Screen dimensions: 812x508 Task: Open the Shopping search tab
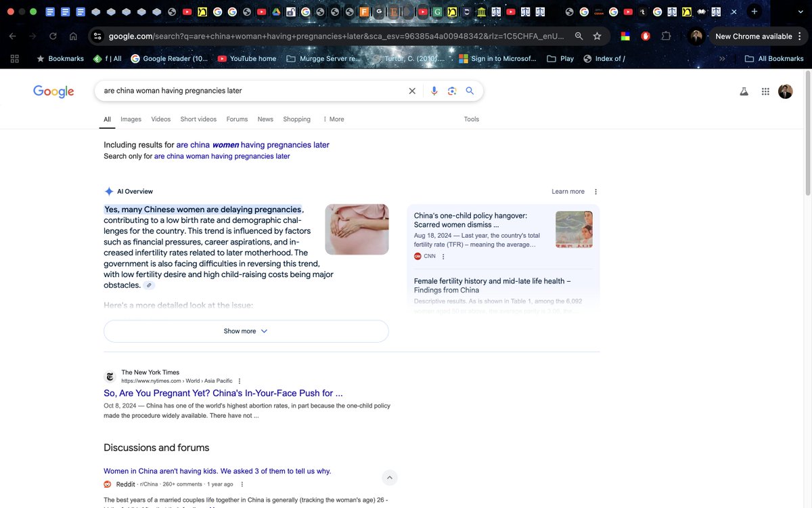click(x=296, y=119)
